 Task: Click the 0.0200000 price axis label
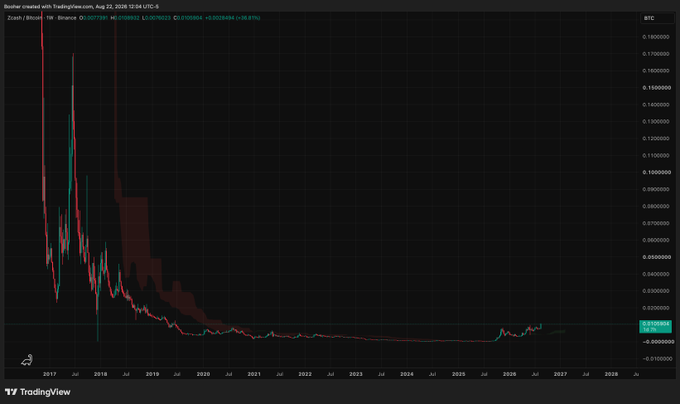point(655,308)
